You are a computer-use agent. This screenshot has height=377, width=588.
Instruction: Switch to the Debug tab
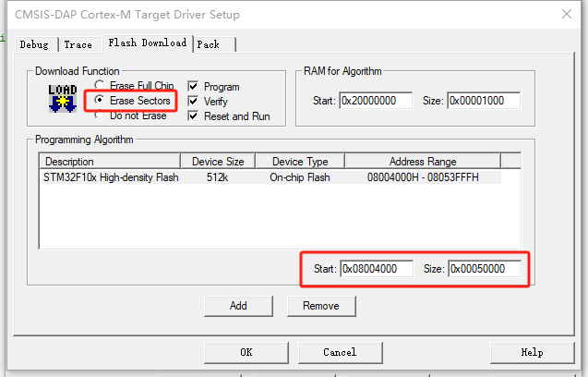point(34,44)
